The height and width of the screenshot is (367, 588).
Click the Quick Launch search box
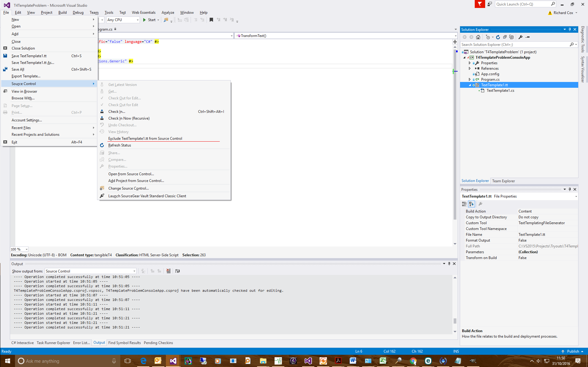point(525,4)
